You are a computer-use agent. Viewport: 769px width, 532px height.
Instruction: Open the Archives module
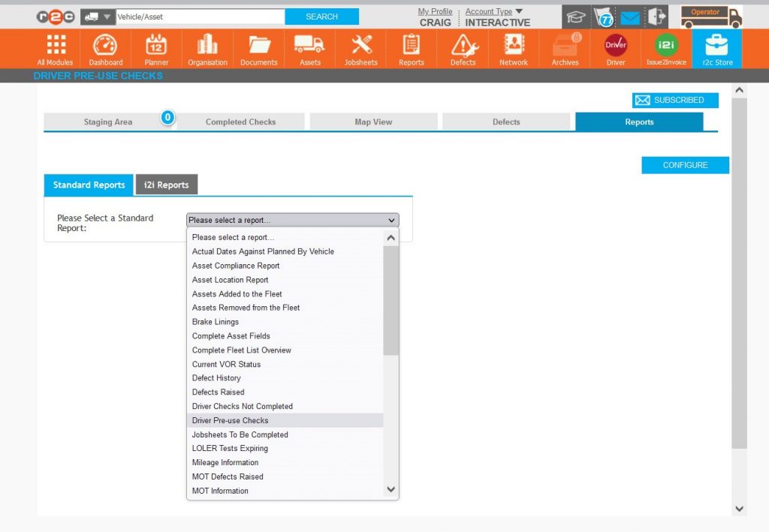[x=564, y=47]
